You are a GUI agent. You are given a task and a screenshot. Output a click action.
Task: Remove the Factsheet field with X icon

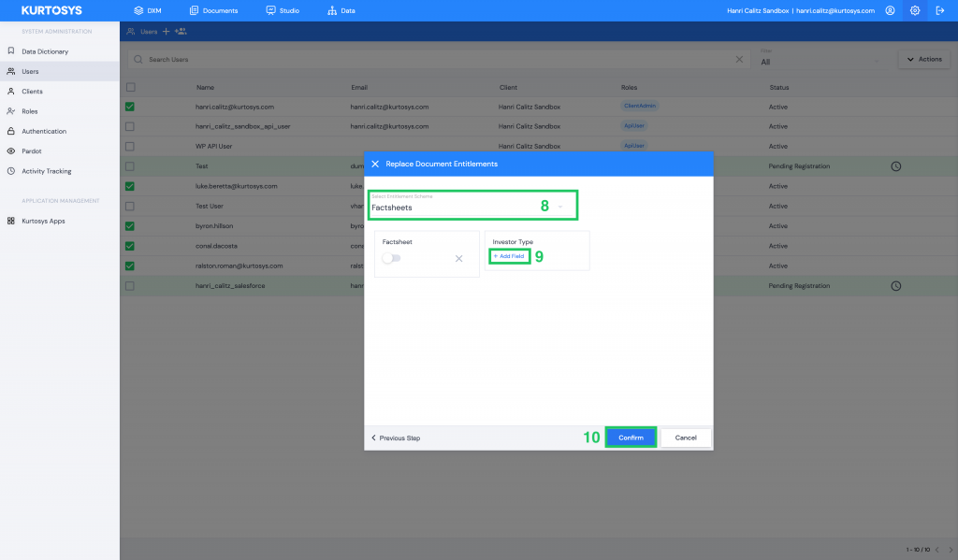[x=458, y=259]
